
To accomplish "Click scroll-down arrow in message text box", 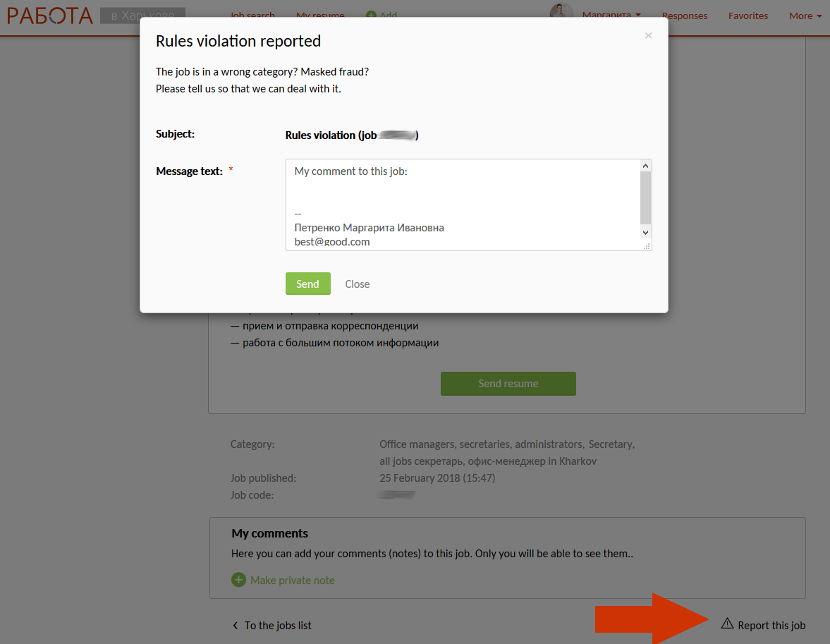I will [x=645, y=232].
